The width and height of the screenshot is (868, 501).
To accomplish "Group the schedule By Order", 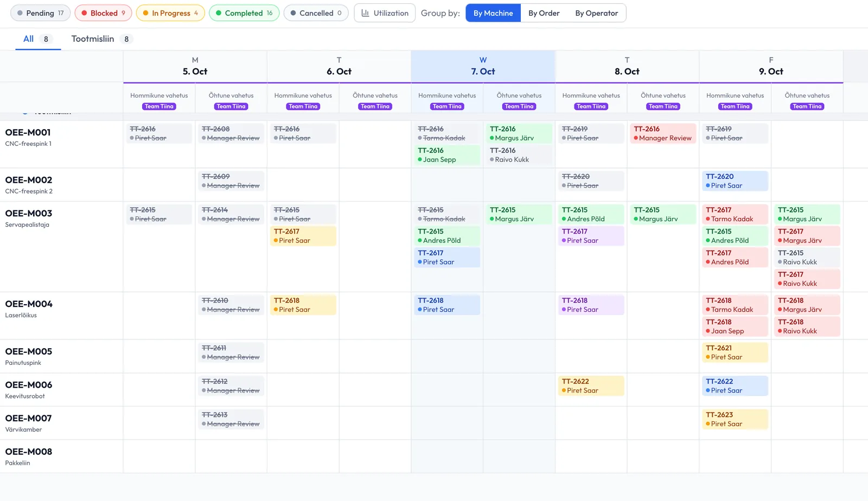I will pos(544,13).
